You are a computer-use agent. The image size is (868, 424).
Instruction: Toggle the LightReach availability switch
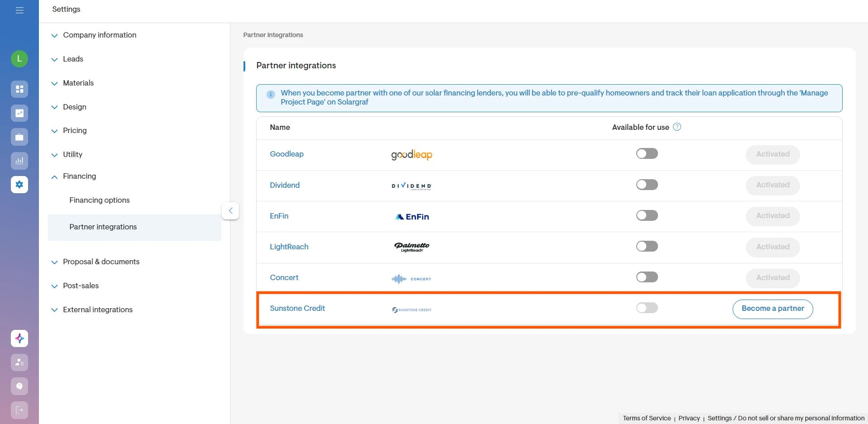(647, 246)
